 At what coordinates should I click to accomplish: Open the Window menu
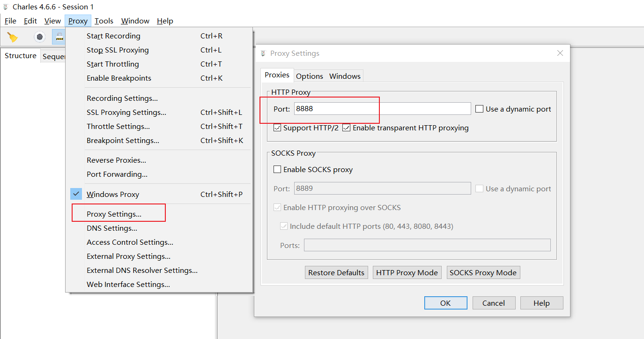[135, 21]
